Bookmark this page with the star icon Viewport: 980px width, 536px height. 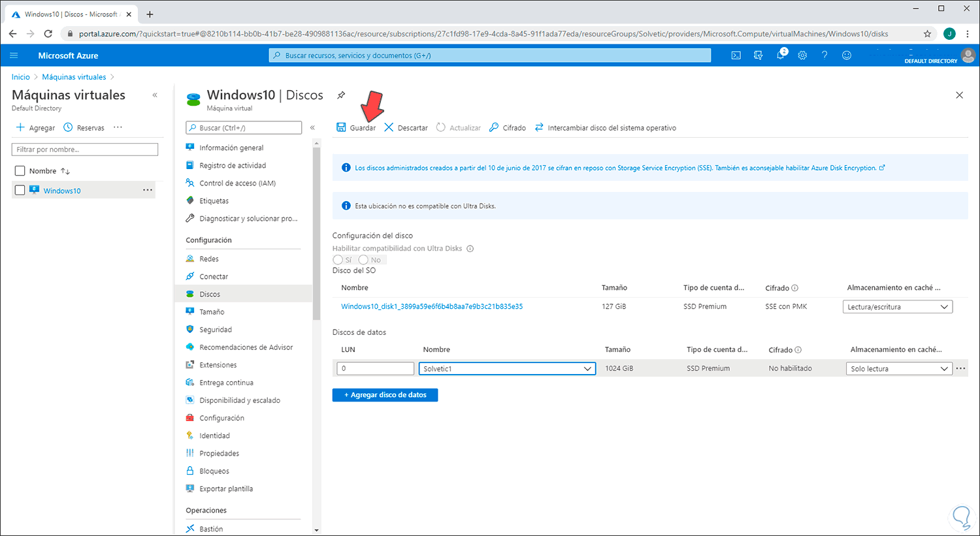(927, 34)
